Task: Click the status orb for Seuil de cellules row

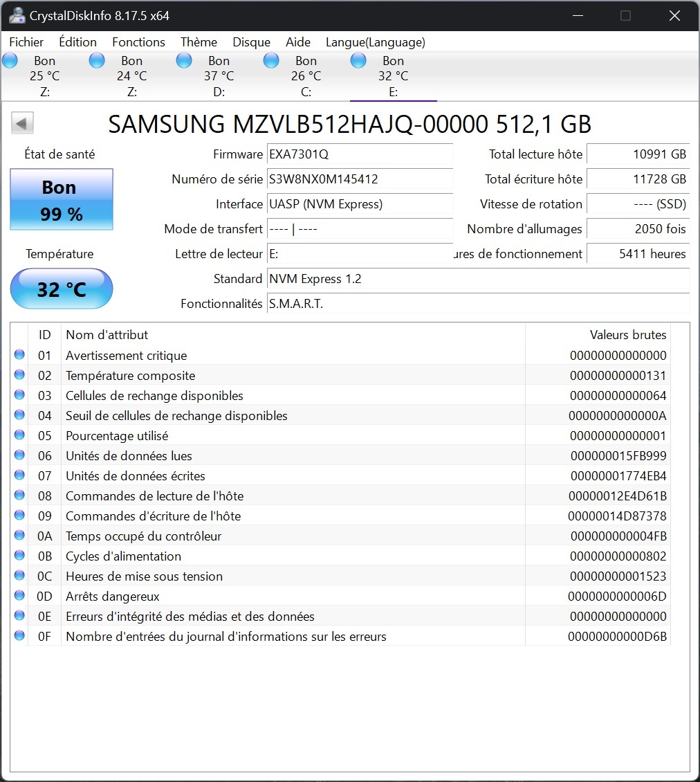Action: click(19, 415)
